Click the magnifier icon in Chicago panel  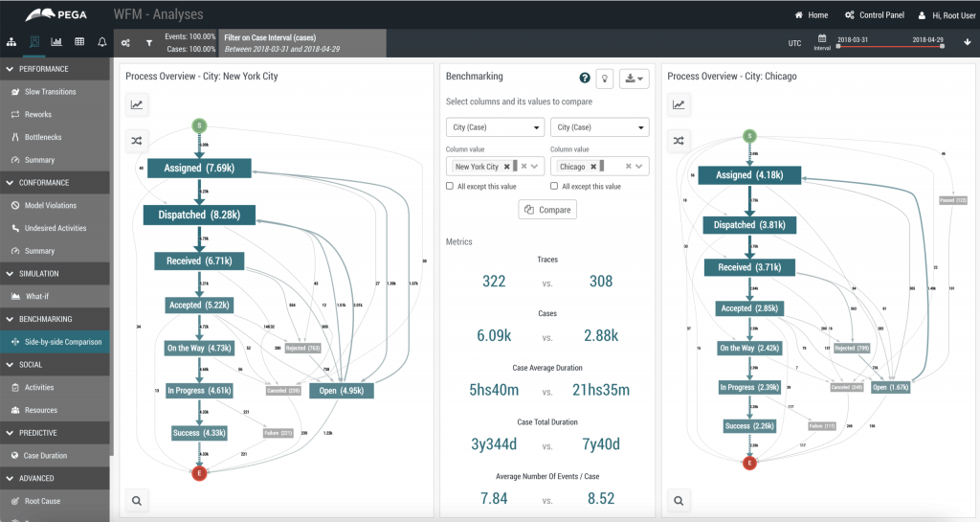tap(679, 500)
